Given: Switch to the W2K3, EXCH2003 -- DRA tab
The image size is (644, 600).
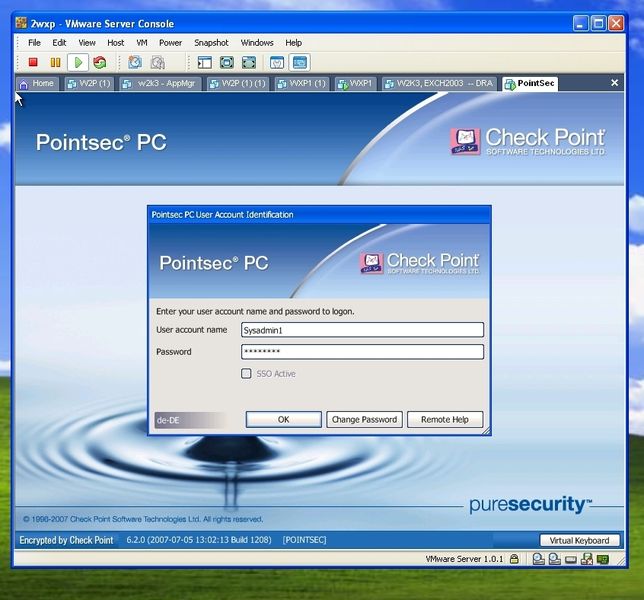Looking at the screenshot, I should point(439,83).
